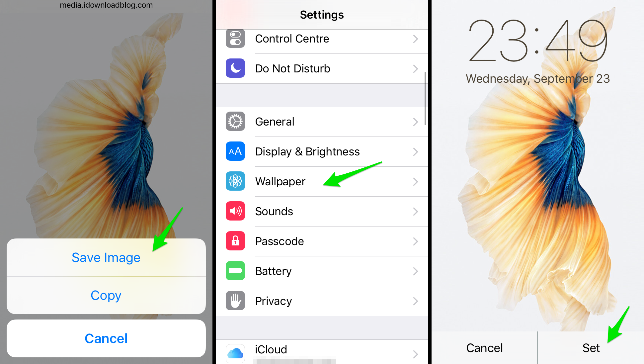This screenshot has height=364, width=644.
Task: Tap the Passcode lock icon
Action: coord(235,240)
